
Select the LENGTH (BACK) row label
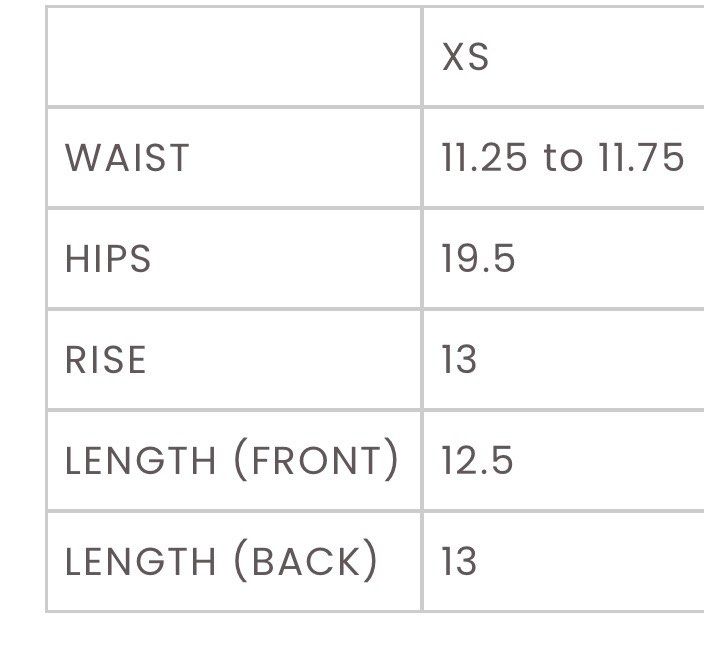tap(221, 561)
